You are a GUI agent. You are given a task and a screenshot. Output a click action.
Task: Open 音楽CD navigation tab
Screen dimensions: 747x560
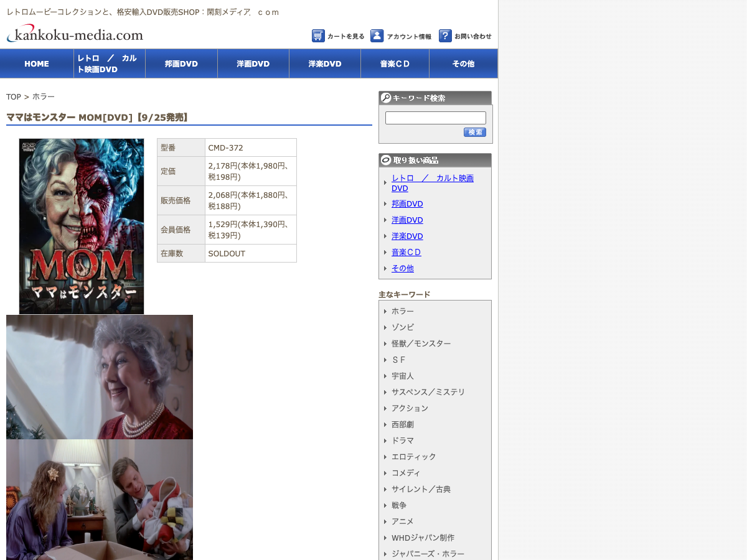pyautogui.click(x=395, y=63)
